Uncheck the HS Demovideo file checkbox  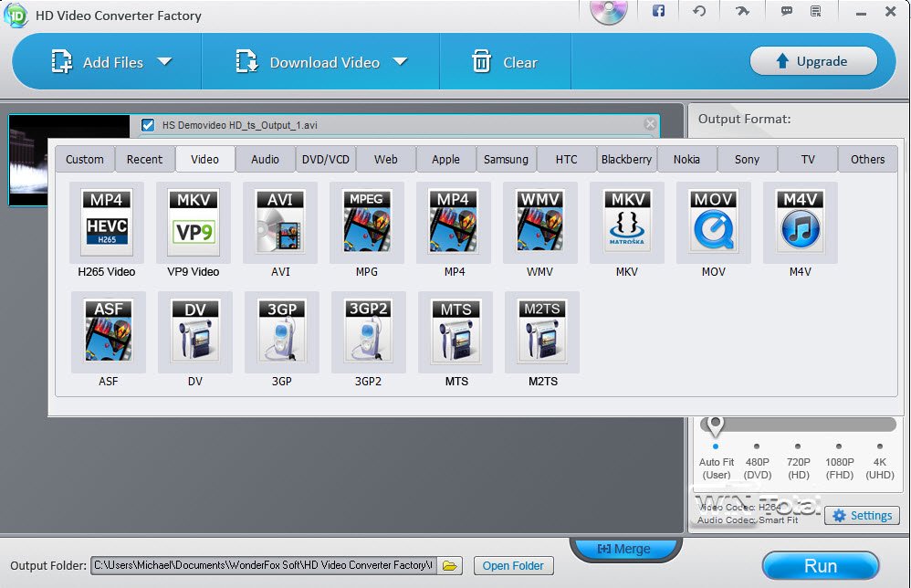click(x=148, y=125)
